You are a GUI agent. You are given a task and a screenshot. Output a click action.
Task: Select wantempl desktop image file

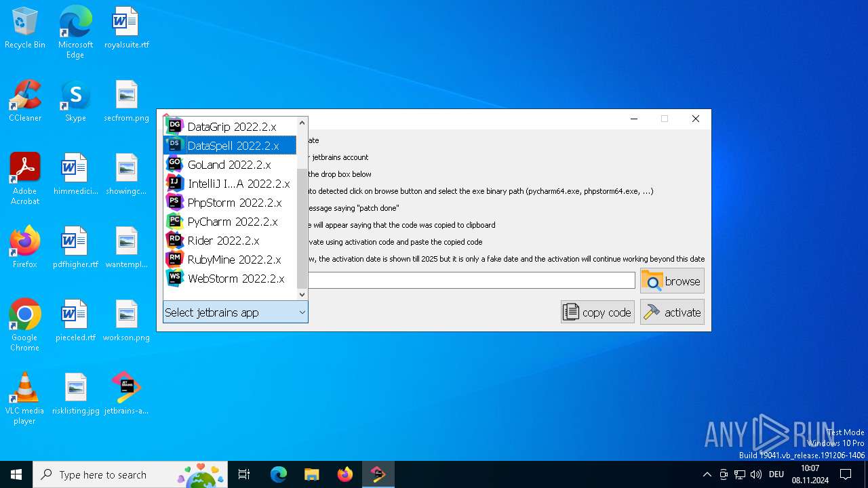126,248
